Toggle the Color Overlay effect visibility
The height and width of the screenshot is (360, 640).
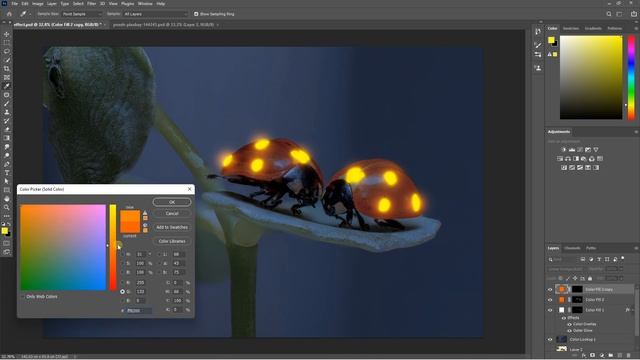point(569,324)
